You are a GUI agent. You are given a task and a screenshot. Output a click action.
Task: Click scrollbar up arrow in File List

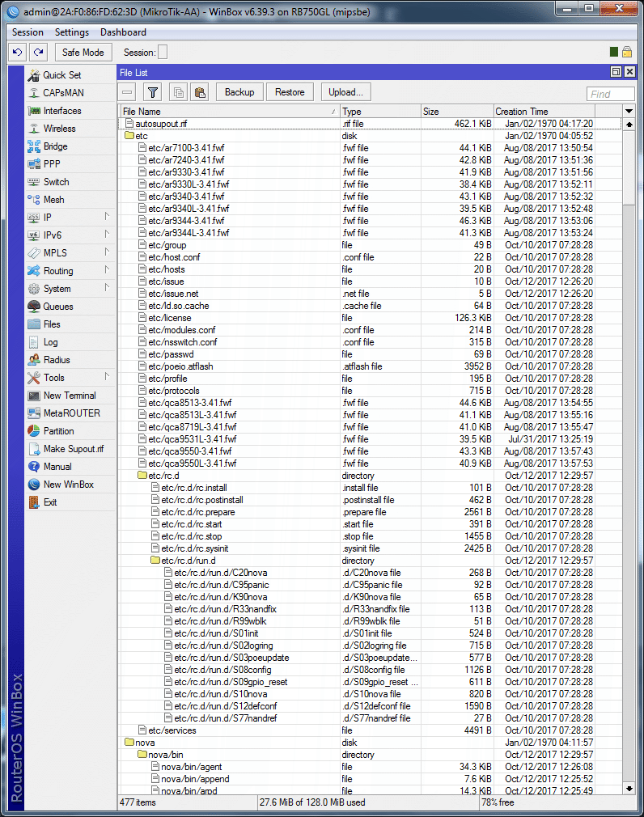click(629, 125)
